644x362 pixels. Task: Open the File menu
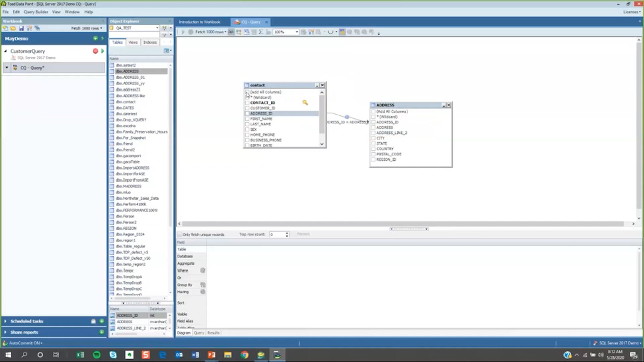pos(5,12)
